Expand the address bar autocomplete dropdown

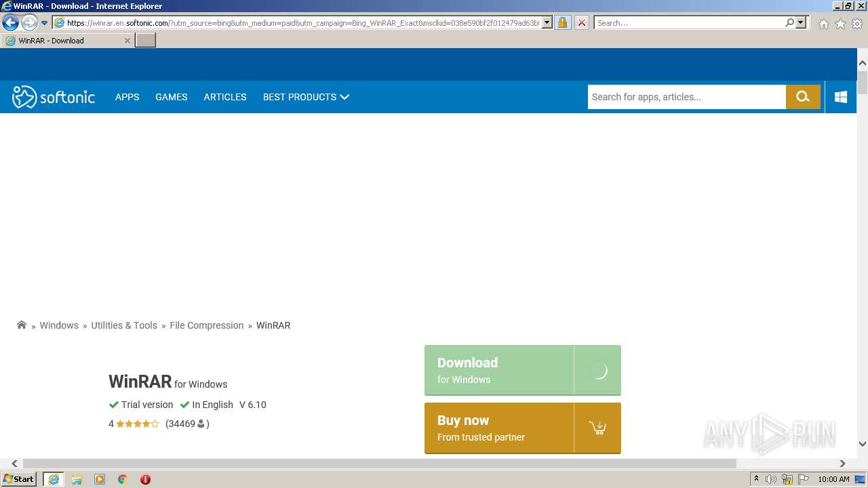(x=547, y=23)
